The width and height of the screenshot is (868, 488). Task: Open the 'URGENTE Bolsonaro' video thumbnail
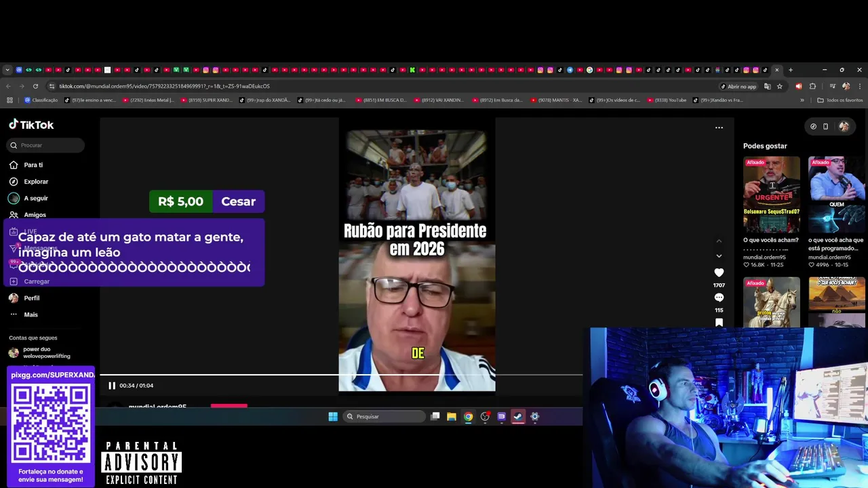[771, 195]
